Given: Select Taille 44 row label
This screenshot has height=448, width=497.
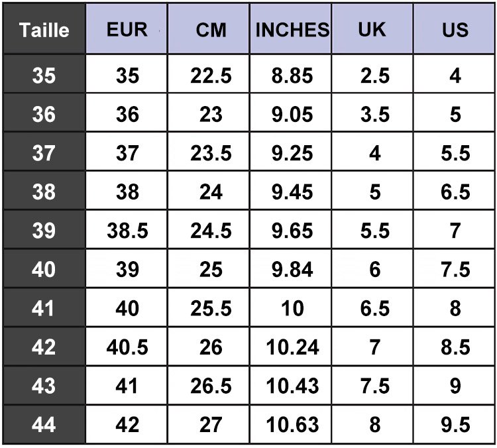Looking at the screenshot, I should point(44,424).
